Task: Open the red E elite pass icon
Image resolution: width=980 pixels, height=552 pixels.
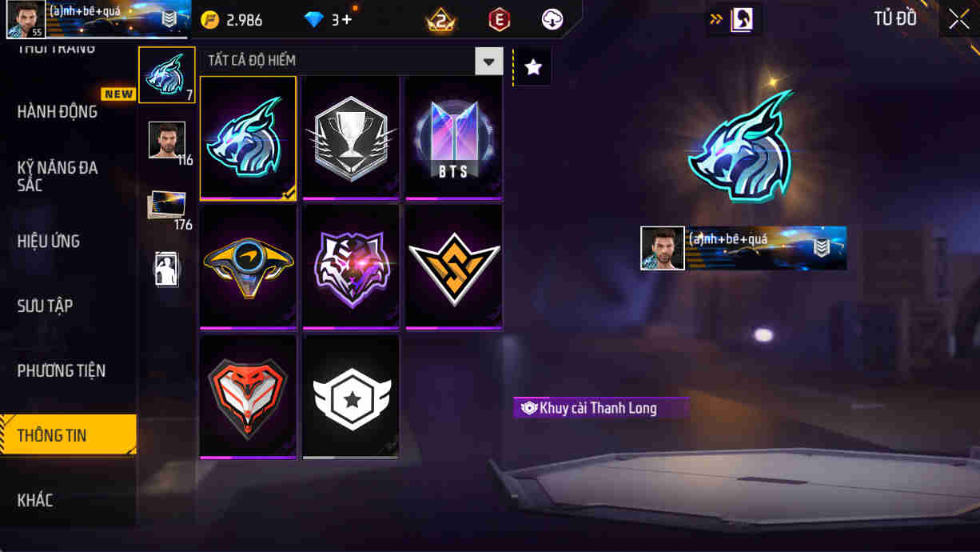Action: (x=499, y=20)
